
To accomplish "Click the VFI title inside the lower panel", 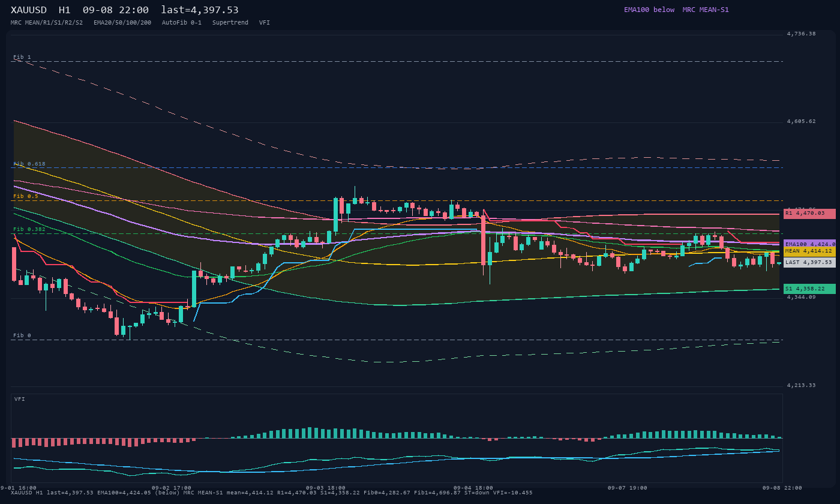I will pos(20,399).
